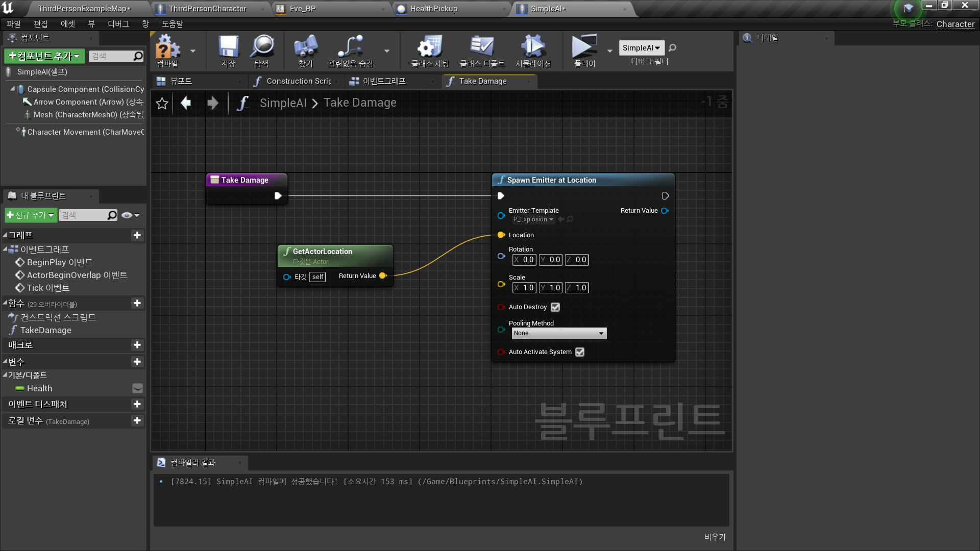Viewport: 980px width, 551px height.
Task: Uncheck the Auto Destroy checkbox
Action: point(555,307)
